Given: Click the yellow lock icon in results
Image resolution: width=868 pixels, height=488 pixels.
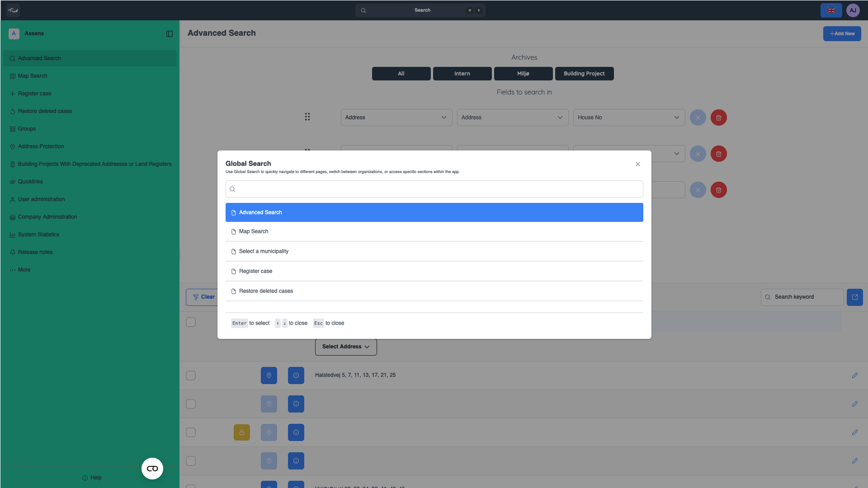Looking at the screenshot, I should (x=241, y=432).
